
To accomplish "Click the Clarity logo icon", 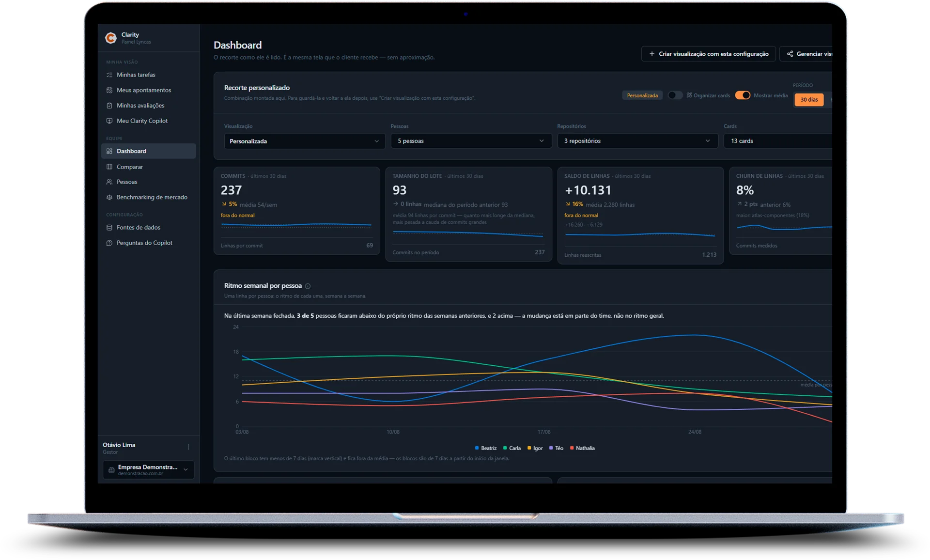I will tap(111, 38).
